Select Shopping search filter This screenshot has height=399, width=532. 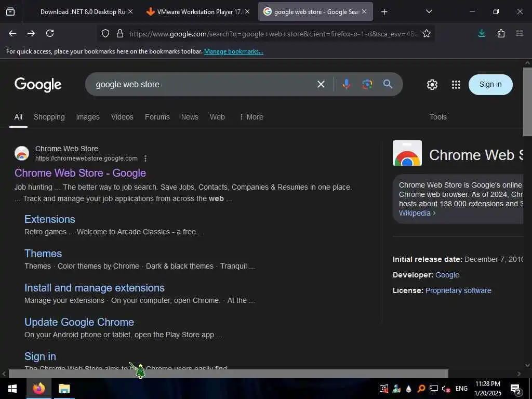tap(49, 117)
